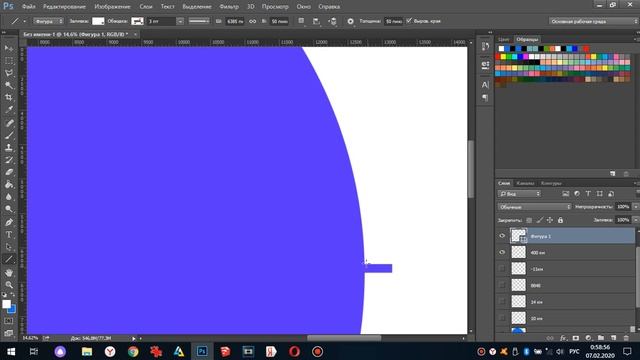The width and height of the screenshot is (640, 360).
Task: Open the stroke width dropdown
Action: point(180,21)
